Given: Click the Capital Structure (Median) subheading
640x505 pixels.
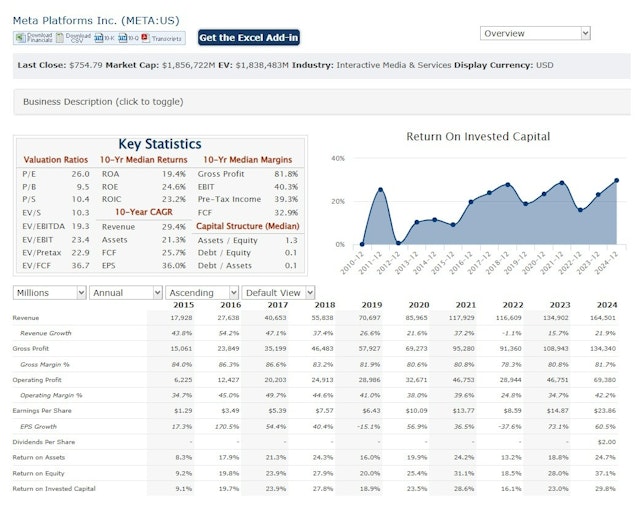Looking at the screenshot, I should coord(248,226).
